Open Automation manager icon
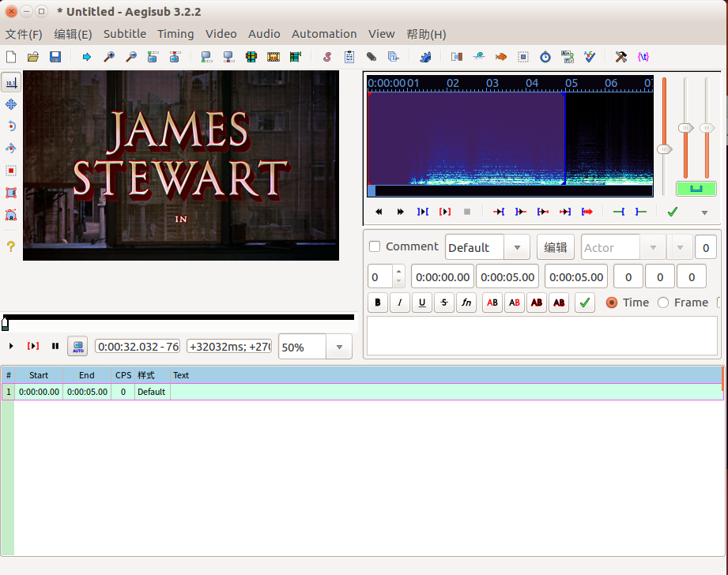 [425, 57]
